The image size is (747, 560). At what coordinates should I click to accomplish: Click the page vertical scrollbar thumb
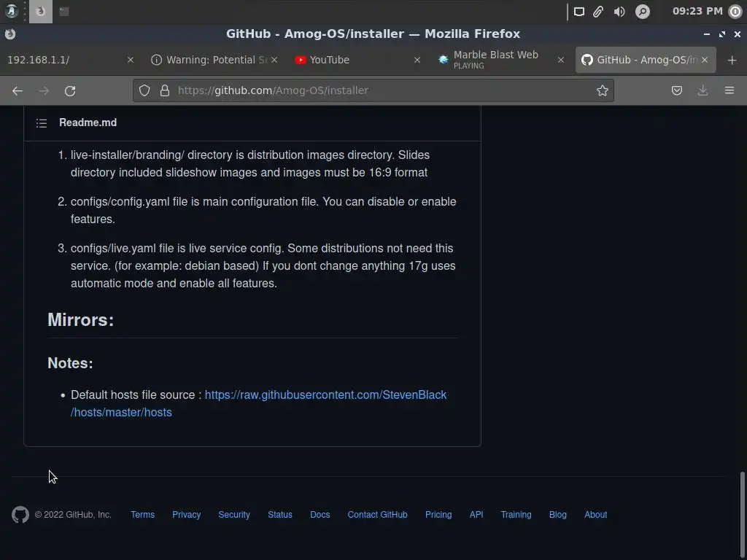tap(742, 514)
